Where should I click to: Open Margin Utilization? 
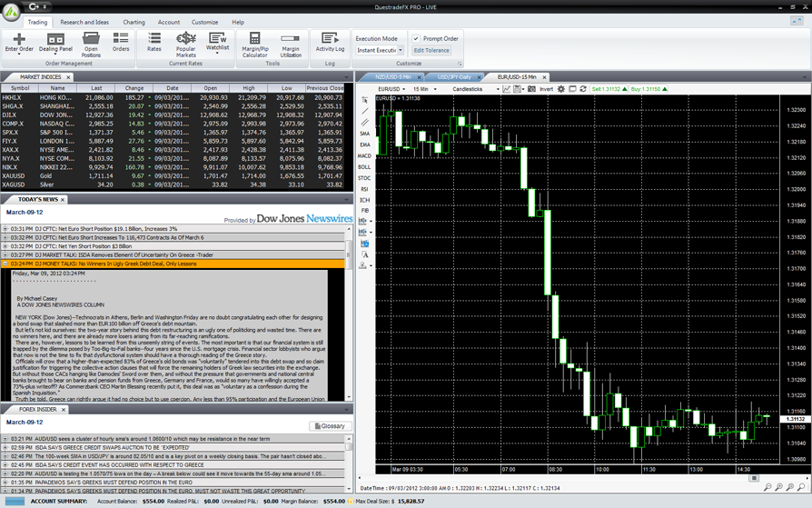click(x=291, y=45)
